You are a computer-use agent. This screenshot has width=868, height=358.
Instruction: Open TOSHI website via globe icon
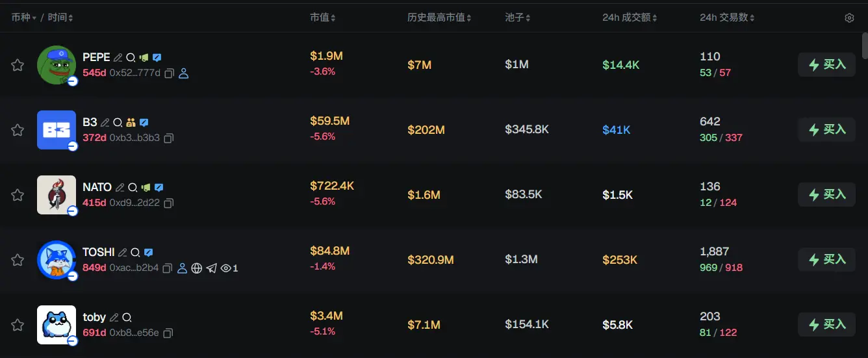[x=197, y=268]
